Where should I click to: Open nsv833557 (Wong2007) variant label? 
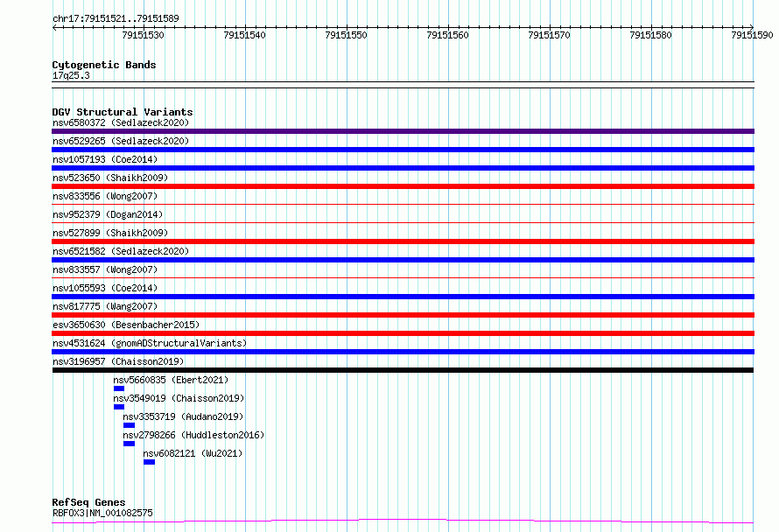(x=105, y=269)
